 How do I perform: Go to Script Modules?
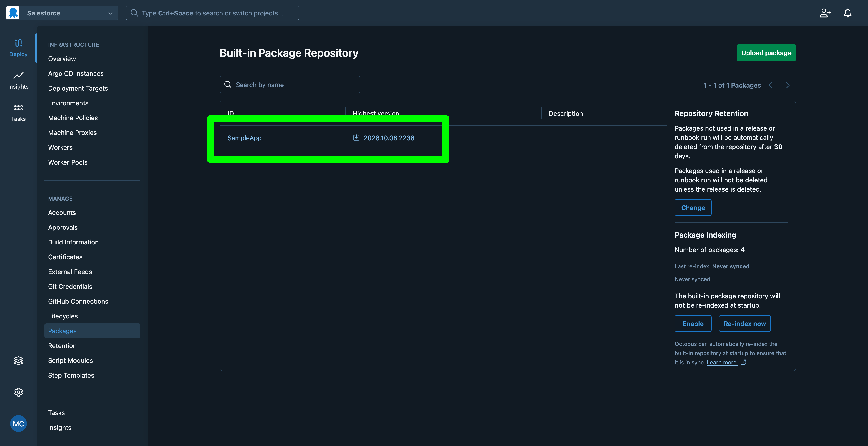pyautogui.click(x=70, y=361)
